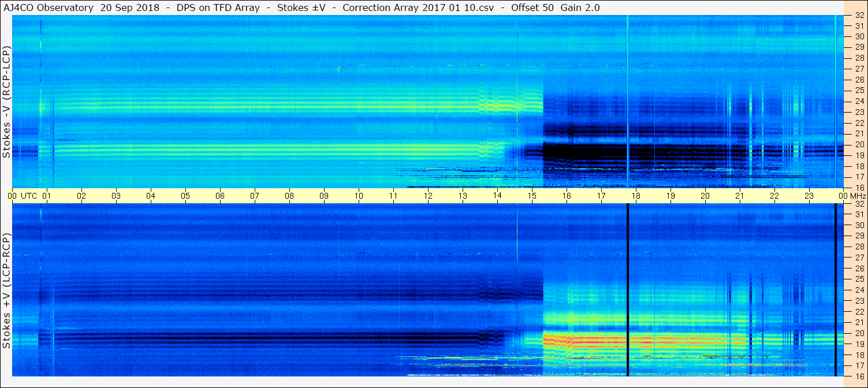Select the 11 hour marker on time axis
This screenshot has width=868, height=388.
(x=393, y=196)
